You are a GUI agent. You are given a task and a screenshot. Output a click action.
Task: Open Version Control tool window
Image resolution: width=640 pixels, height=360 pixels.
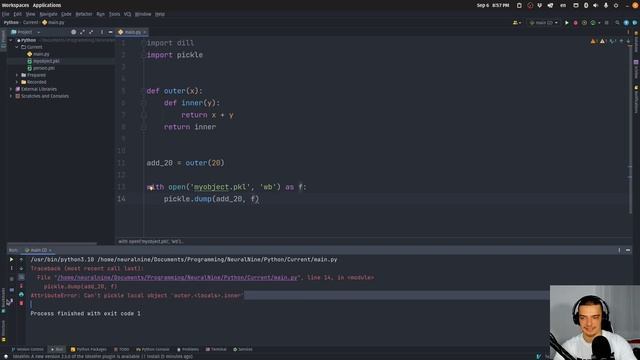27,349
